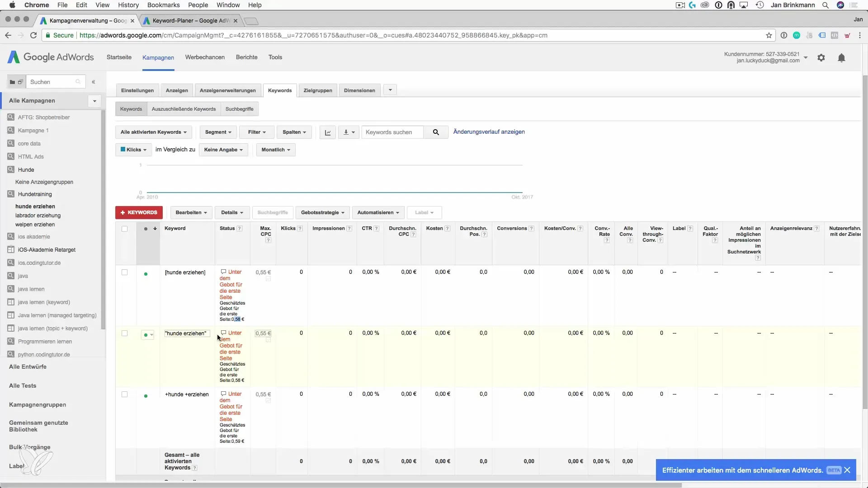This screenshot has width=868, height=488.
Task: Select the +hunde +erziehen row checkbox
Action: point(124,394)
